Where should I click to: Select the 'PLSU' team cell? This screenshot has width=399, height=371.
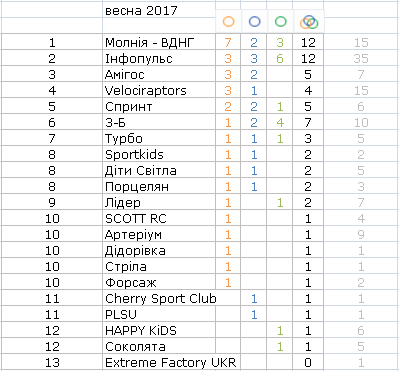(x=159, y=314)
